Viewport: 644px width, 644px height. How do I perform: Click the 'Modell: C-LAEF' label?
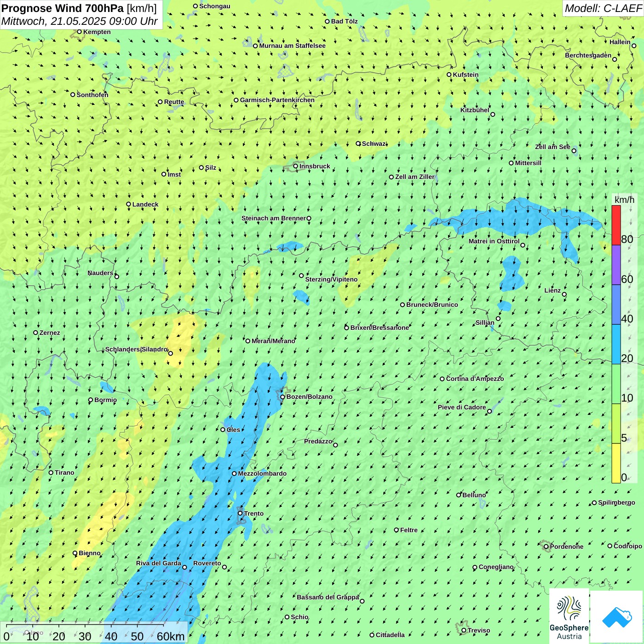(603, 8)
